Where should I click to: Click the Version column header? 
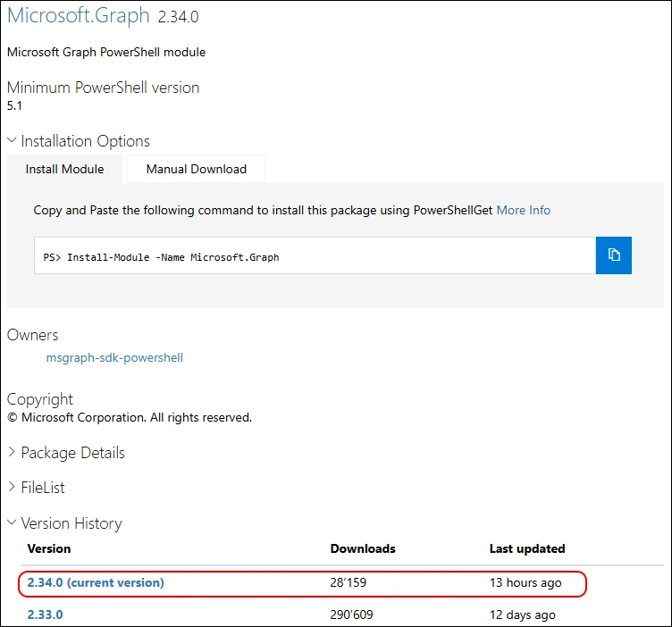coord(49,548)
